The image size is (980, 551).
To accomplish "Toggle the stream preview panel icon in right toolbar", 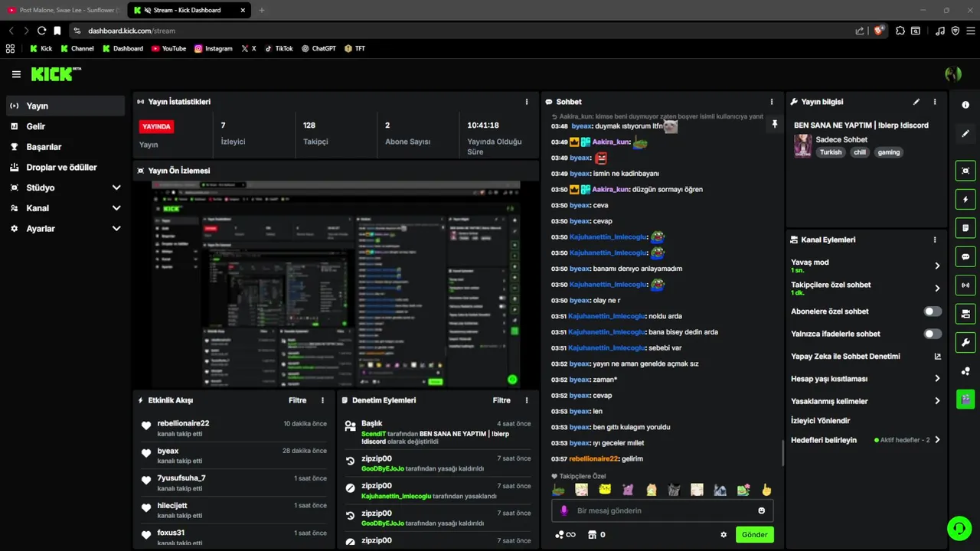I will 965,171.
